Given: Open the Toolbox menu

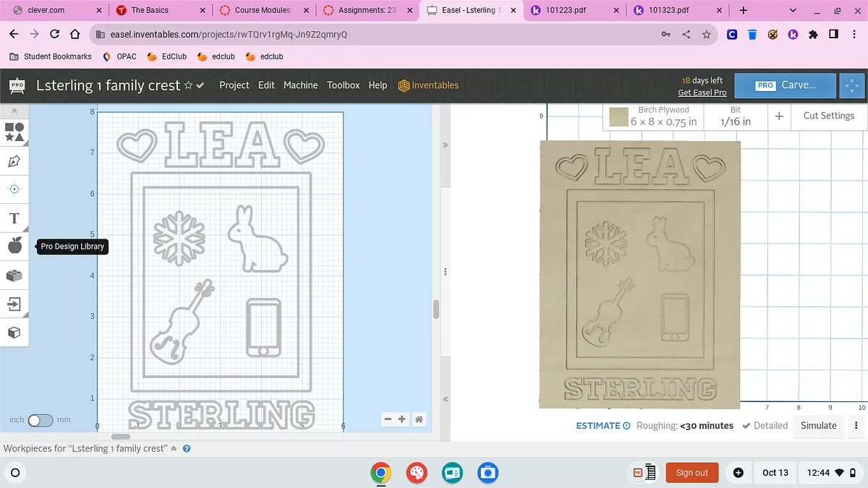Looking at the screenshot, I should click(x=343, y=85).
